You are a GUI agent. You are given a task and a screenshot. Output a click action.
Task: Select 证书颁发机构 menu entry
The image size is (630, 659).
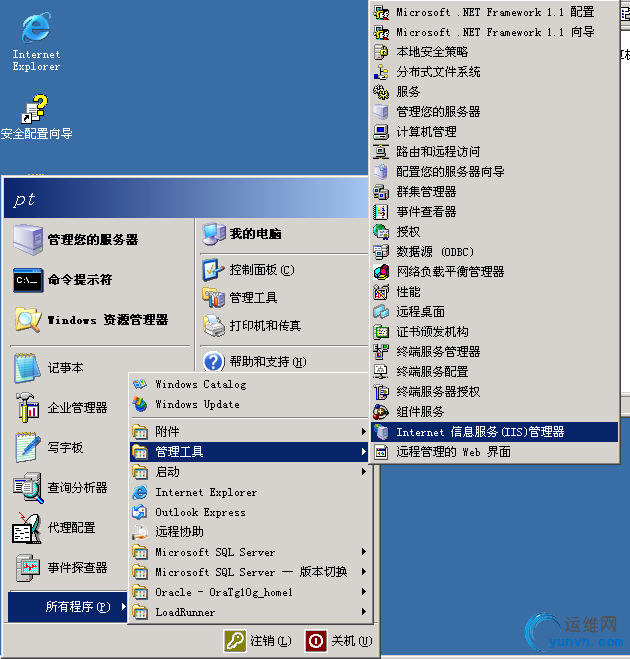(495, 332)
